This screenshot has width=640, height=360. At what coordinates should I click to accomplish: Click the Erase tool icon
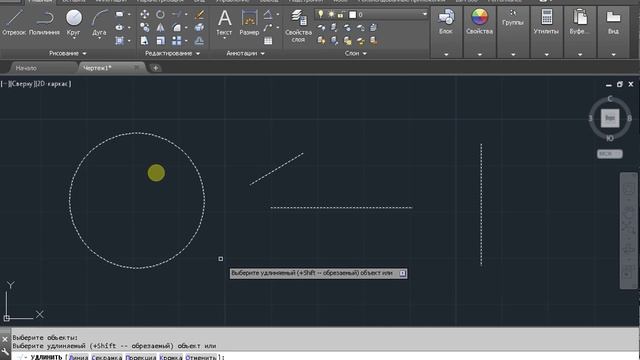[199, 15]
